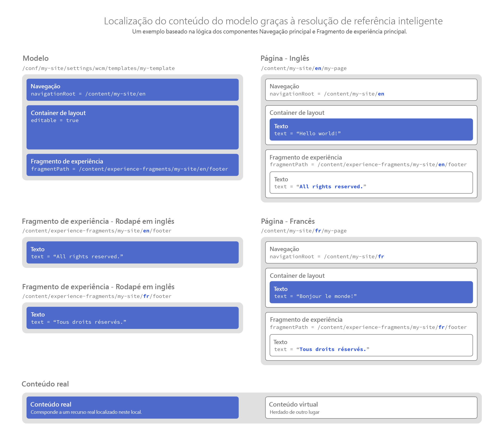The width and height of the screenshot is (504, 446).
Task: Click the template's Fragmento de experiência block
Action: (x=132, y=165)
